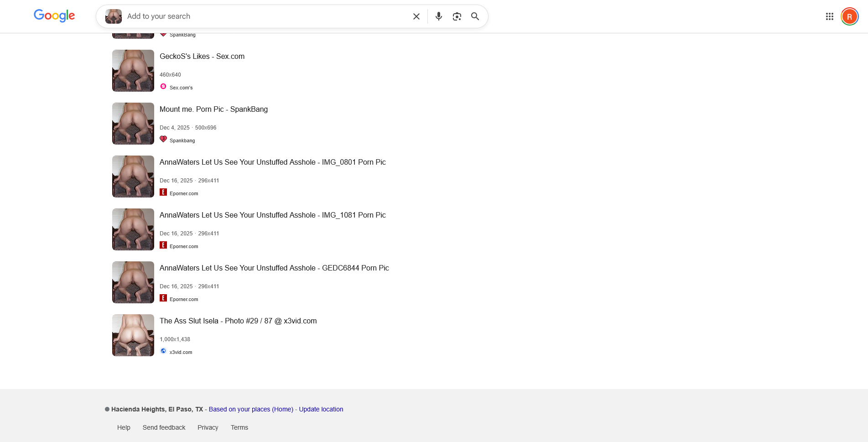Click the Google logo
This screenshot has width=868, height=442.
pos(54,16)
